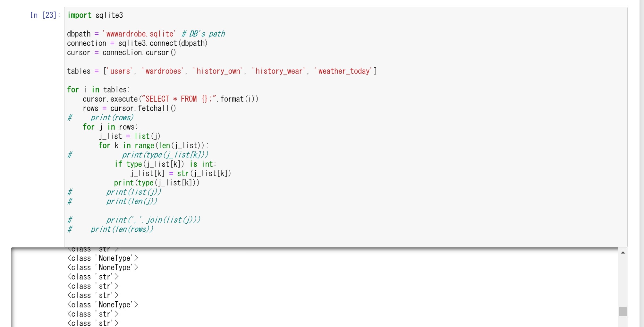Click the if type(j_list[k]) is int line

pyautogui.click(x=165, y=164)
